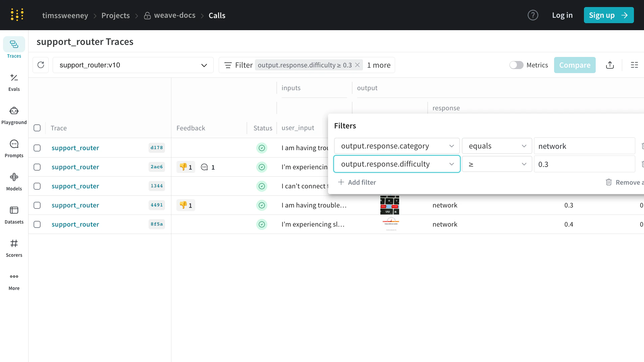Click the export upload icon

610,65
